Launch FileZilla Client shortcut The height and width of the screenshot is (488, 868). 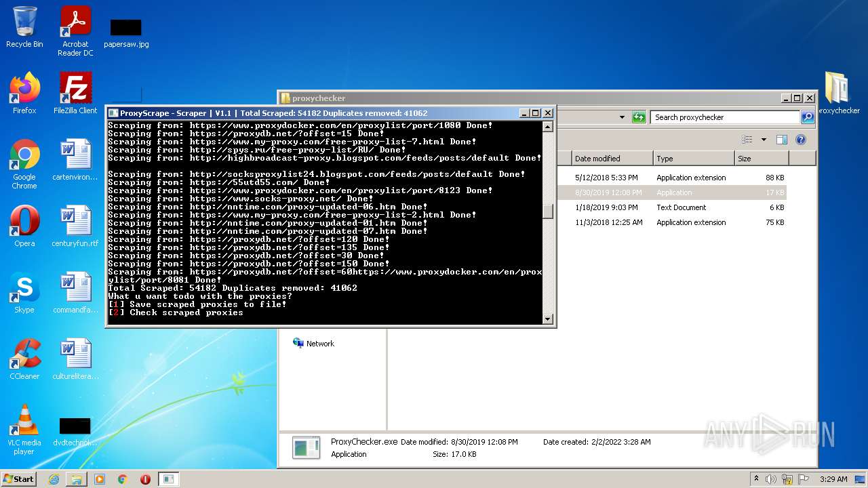tap(75, 93)
